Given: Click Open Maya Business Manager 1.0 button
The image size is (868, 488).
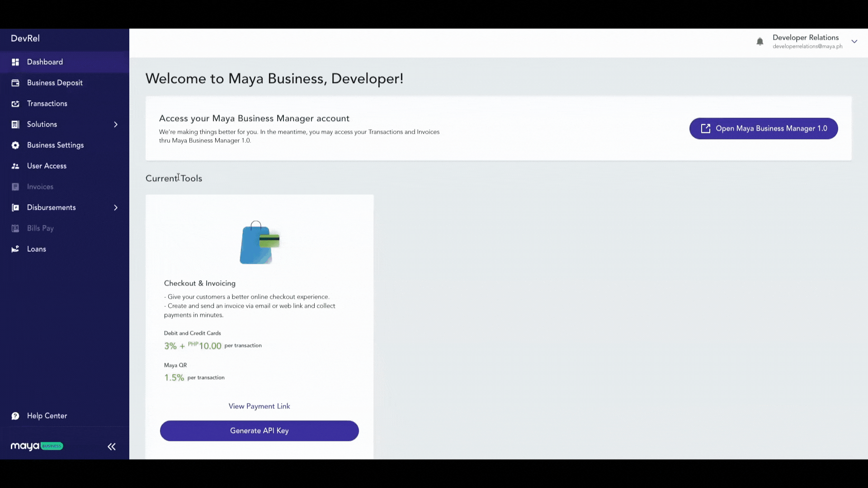Looking at the screenshot, I should click(764, 129).
